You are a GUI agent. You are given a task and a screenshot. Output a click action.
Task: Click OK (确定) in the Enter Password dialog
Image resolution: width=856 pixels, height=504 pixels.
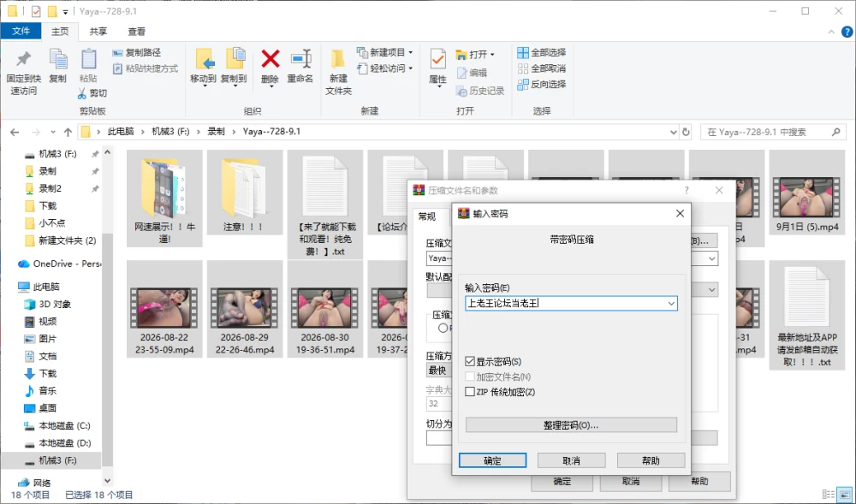492,460
